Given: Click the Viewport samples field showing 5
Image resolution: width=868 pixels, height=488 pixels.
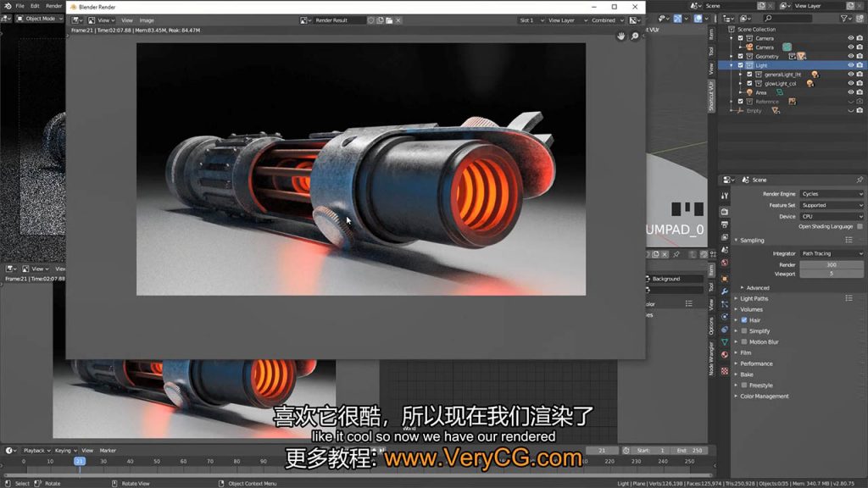Looking at the screenshot, I should pos(832,274).
